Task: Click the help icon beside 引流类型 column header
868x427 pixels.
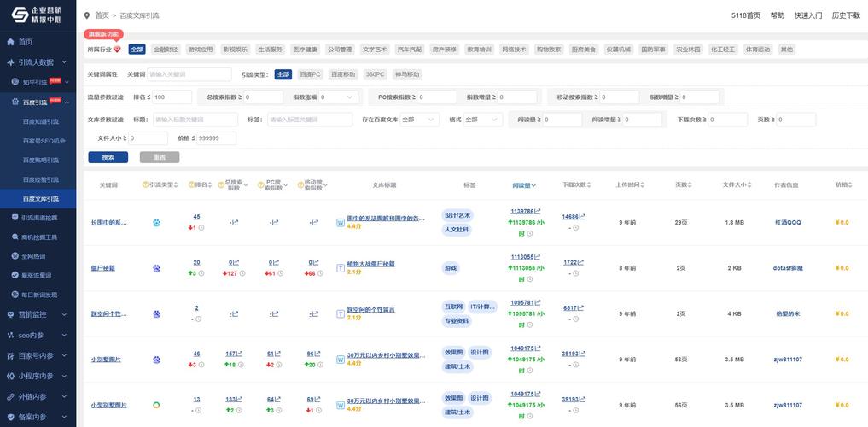Action: click(x=146, y=185)
